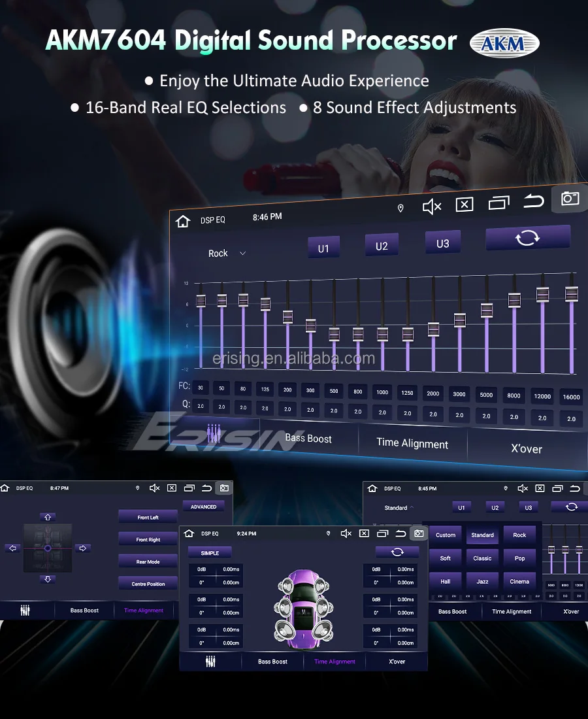Tap back arrow in 8:45 PM window
Image resolution: width=588 pixels, height=719 pixels.
[575, 488]
